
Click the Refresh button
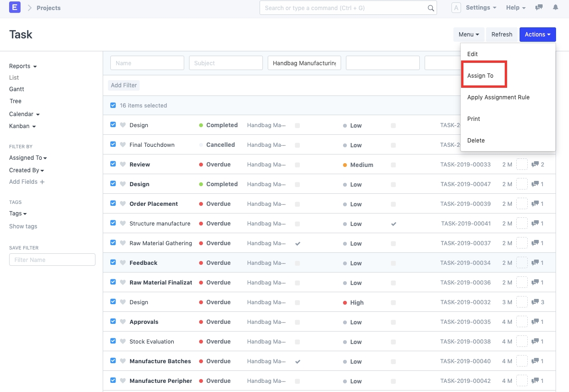click(502, 35)
